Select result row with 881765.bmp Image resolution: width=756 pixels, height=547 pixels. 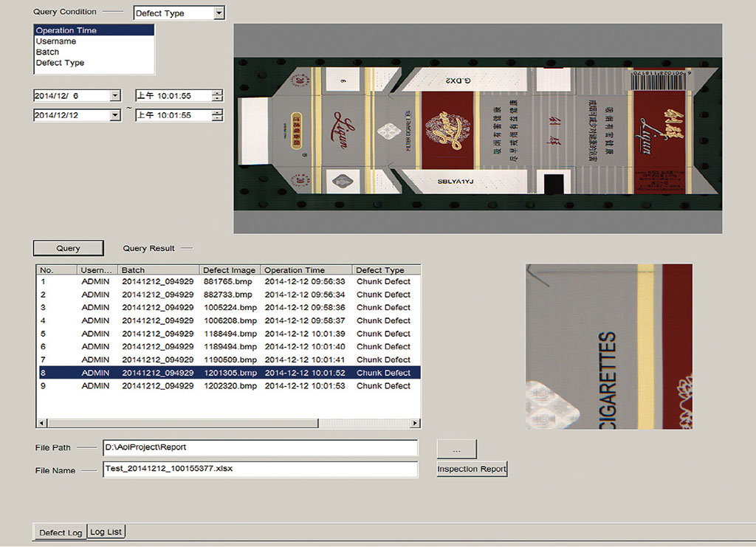(x=229, y=281)
